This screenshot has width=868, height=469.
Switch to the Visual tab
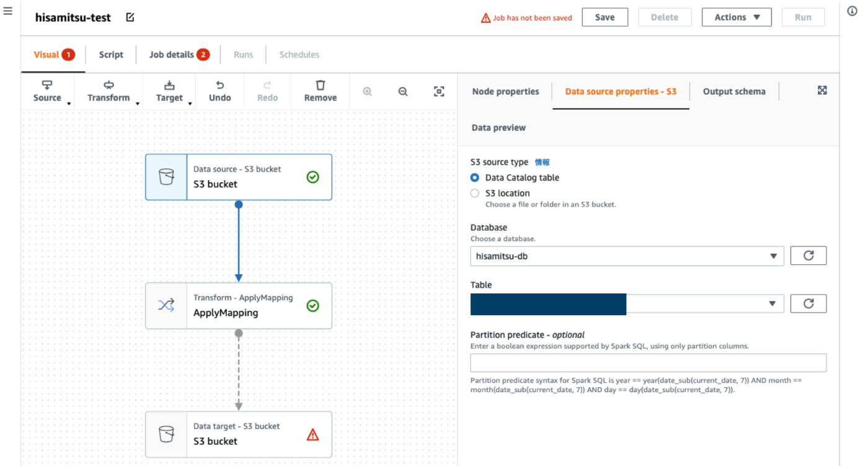(x=53, y=55)
